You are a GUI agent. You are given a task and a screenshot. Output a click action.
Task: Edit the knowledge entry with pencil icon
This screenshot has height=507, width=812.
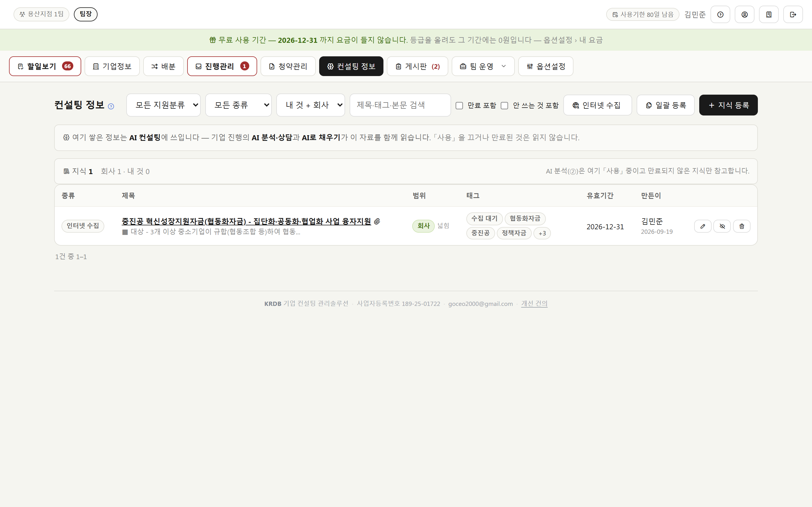tap(703, 226)
